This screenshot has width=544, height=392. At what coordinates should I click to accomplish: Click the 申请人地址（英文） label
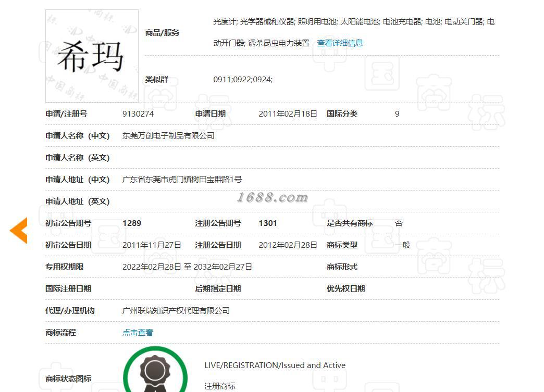77,201
